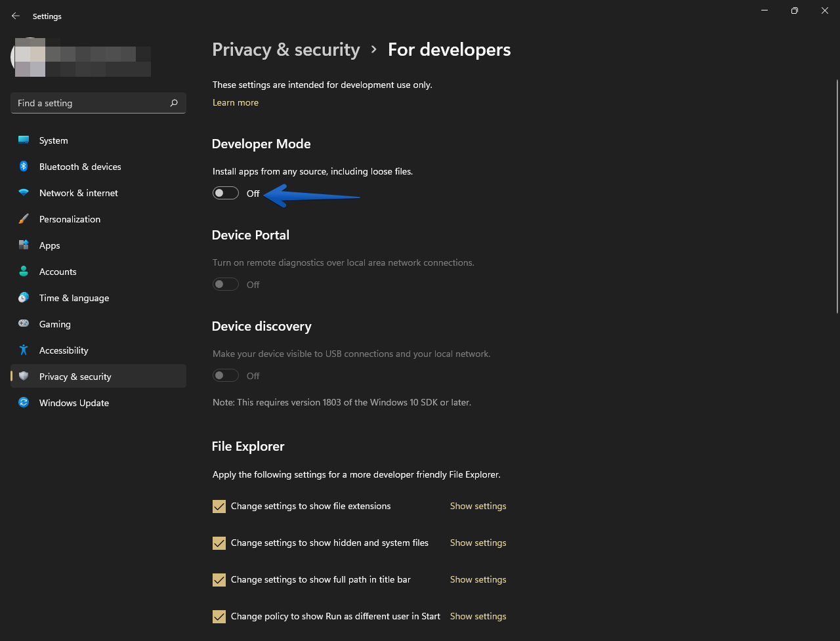840x641 pixels.
Task: Click the back arrow in Settings title bar
Action: [x=16, y=16]
